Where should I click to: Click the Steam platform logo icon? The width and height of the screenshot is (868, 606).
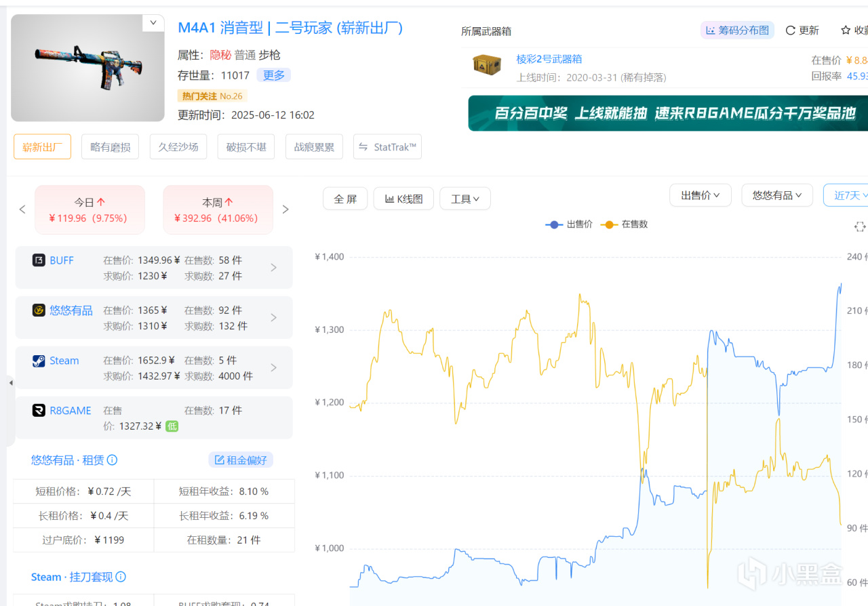pos(39,361)
